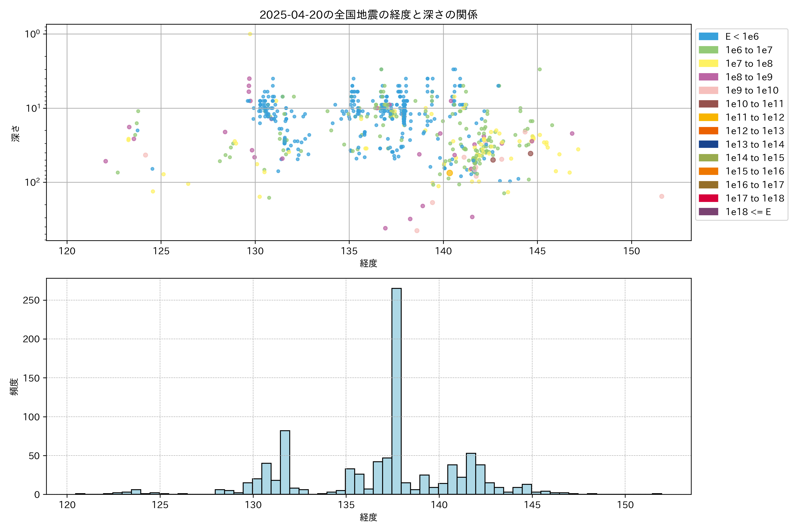Image resolution: width=798 pixels, height=532 pixels.
Task: Click the pink scatter point near longitude 151.5
Action: coord(661,196)
